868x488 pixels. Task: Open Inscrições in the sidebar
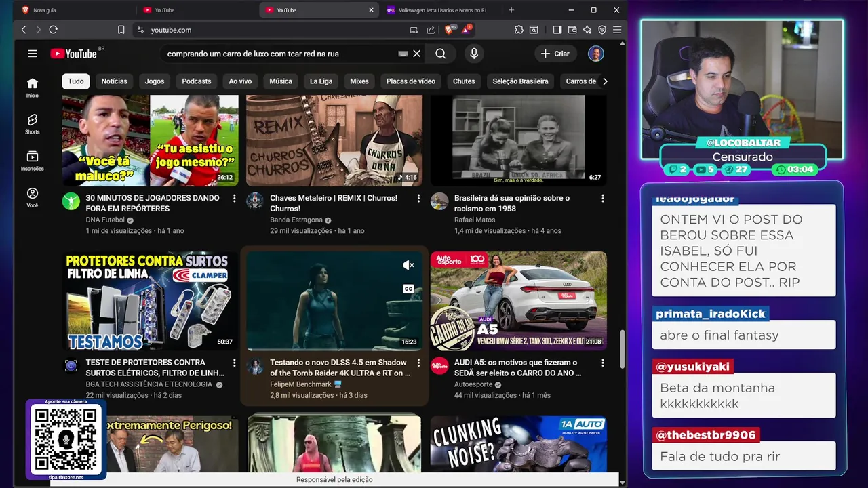(33, 161)
